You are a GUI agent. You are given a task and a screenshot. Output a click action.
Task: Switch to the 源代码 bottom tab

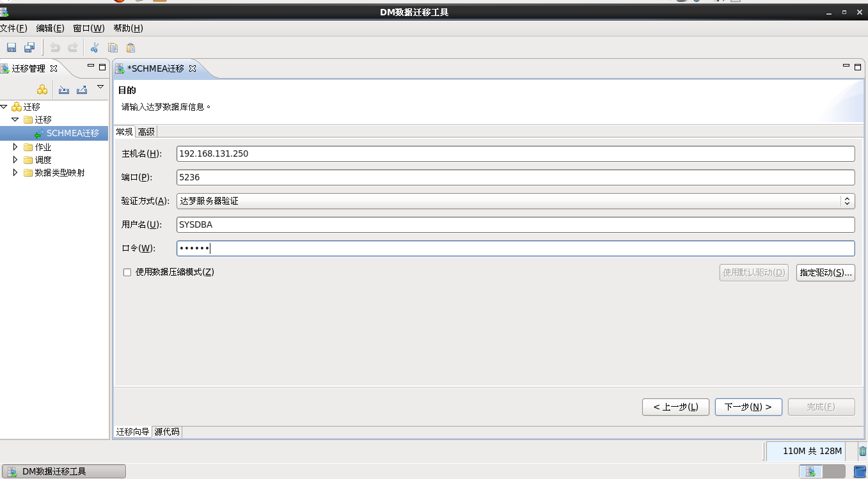[167, 432]
